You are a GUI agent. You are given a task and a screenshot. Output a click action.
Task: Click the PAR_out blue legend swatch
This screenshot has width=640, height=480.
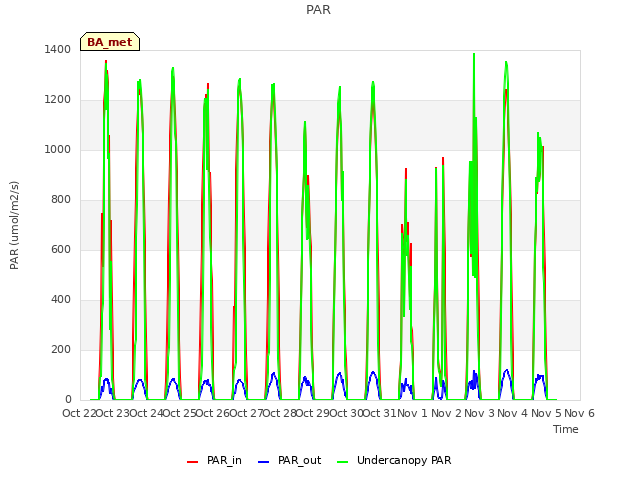[264, 462]
